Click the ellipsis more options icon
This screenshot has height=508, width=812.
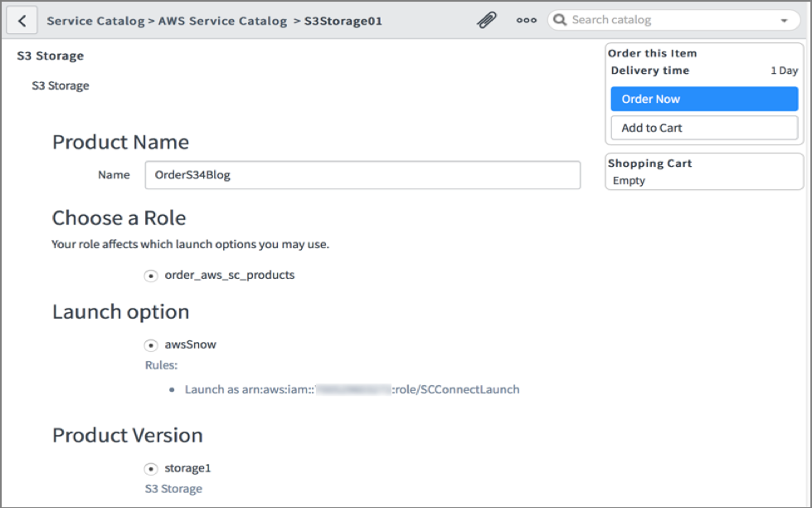tap(526, 20)
